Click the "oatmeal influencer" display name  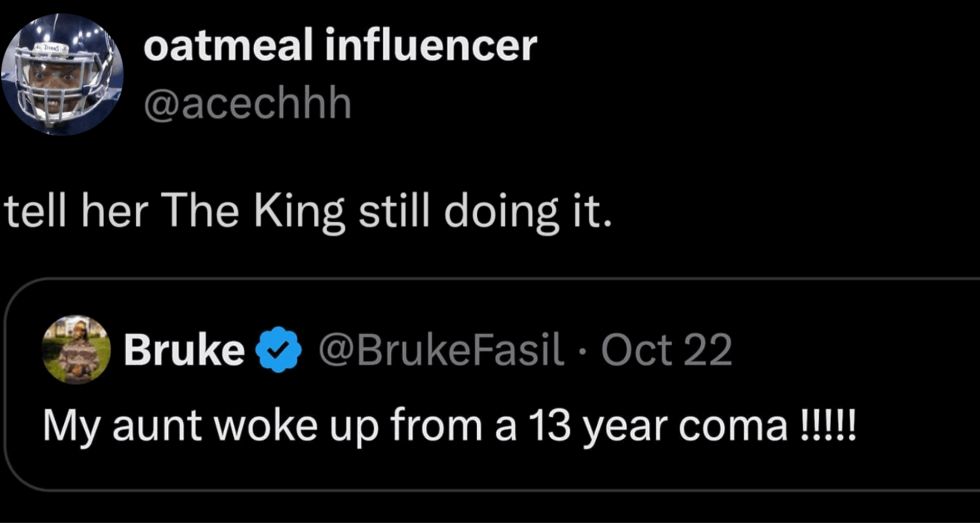pyautogui.click(x=340, y=46)
